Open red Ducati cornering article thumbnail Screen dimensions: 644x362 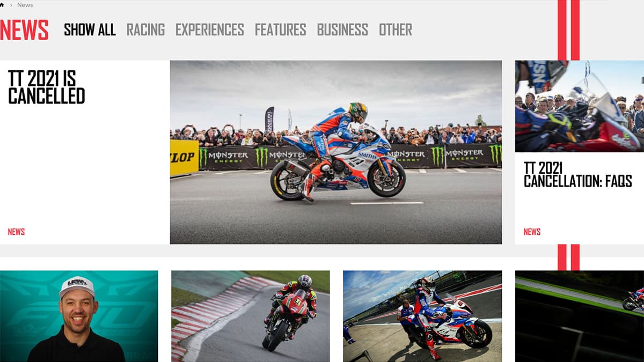[x=251, y=316]
